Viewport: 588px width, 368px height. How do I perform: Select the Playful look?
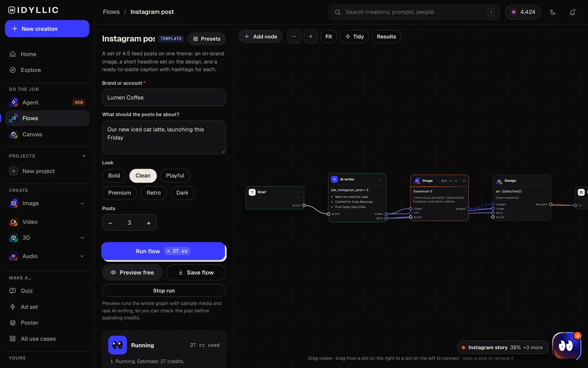tap(175, 175)
